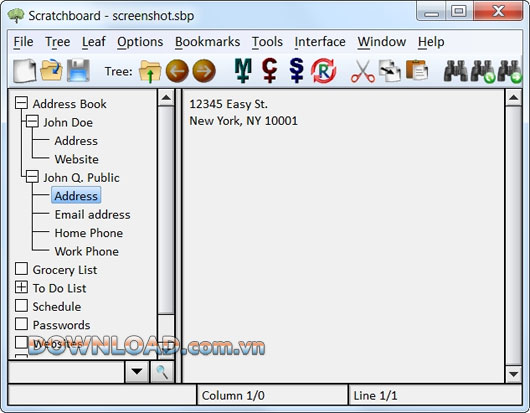Navigate forward with right arrow icon
The width and height of the screenshot is (530, 413).
204,71
